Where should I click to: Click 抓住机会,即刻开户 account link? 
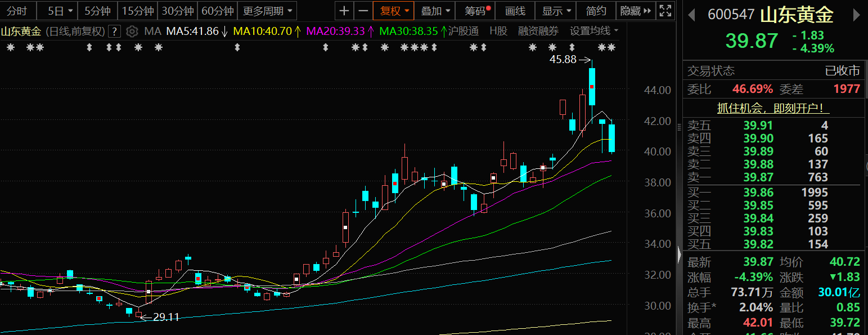[x=773, y=108]
